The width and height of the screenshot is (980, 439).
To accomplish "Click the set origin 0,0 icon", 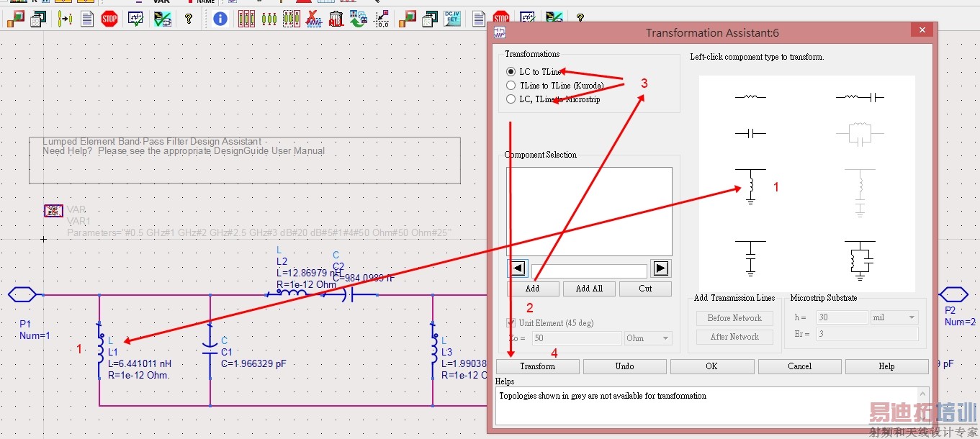I will tap(382, 19).
